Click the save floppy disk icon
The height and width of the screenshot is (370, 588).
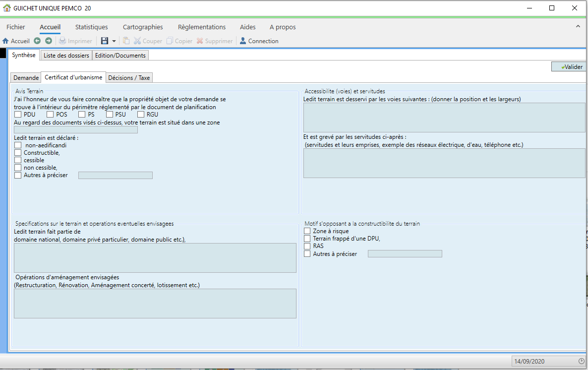coord(105,41)
